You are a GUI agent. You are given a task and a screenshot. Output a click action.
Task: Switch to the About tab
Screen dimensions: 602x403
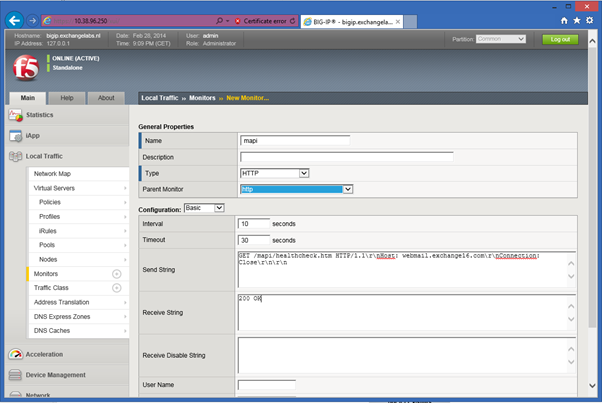(106, 98)
